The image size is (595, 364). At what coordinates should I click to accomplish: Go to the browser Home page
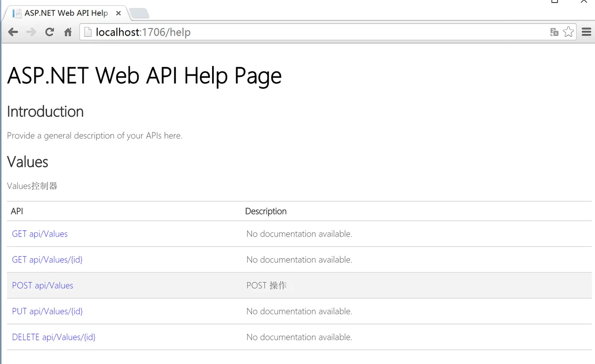68,32
